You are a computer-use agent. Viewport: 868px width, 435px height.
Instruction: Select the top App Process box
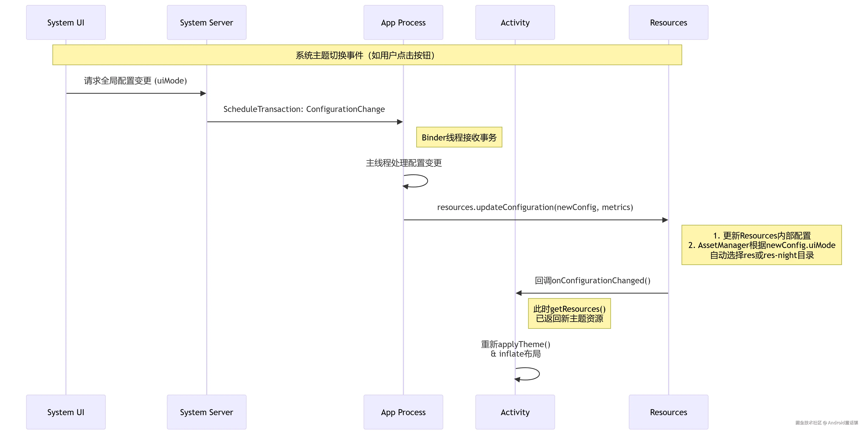(403, 22)
